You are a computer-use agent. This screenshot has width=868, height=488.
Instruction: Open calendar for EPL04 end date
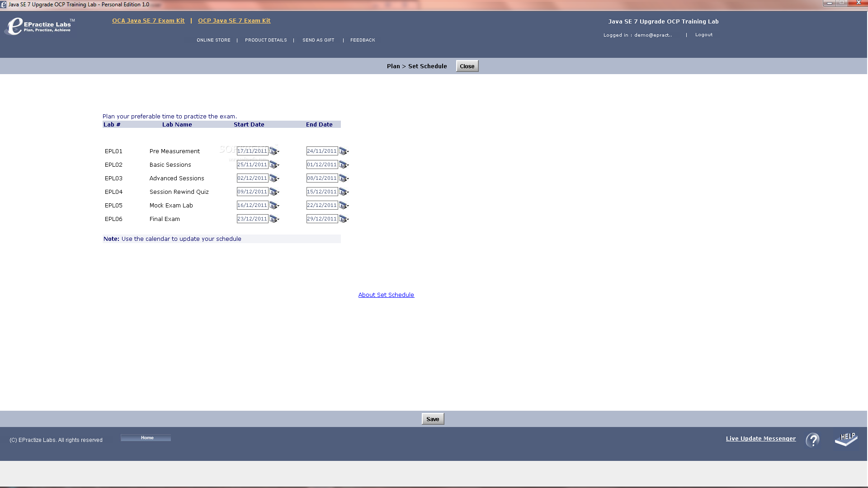pyautogui.click(x=344, y=192)
